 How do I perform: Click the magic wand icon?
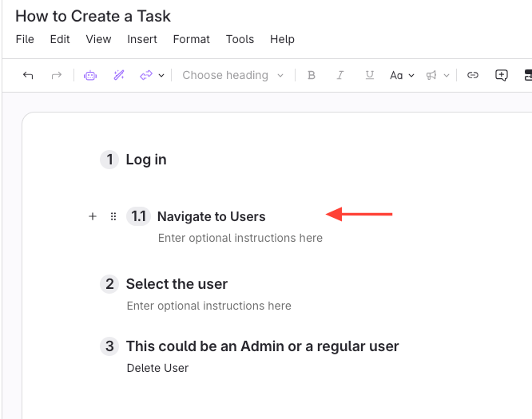coord(118,75)
